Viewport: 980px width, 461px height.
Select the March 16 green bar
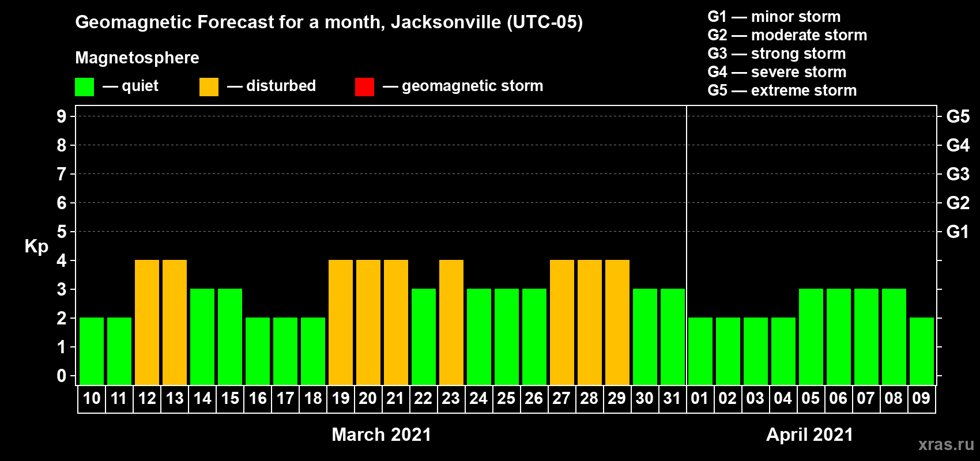258,351
